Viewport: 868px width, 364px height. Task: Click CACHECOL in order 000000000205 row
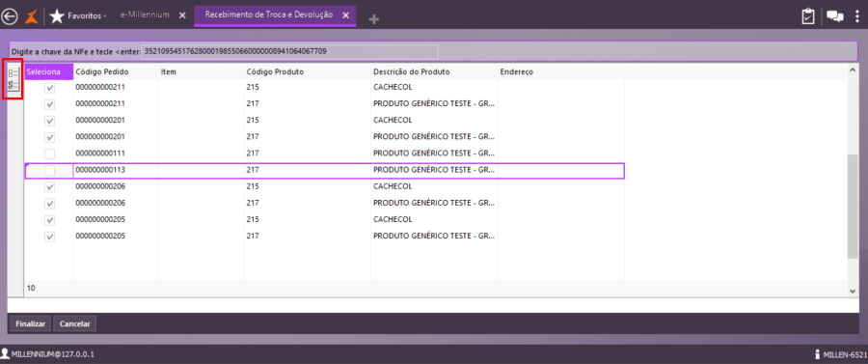pyautogui.click(x=393, y=220)
